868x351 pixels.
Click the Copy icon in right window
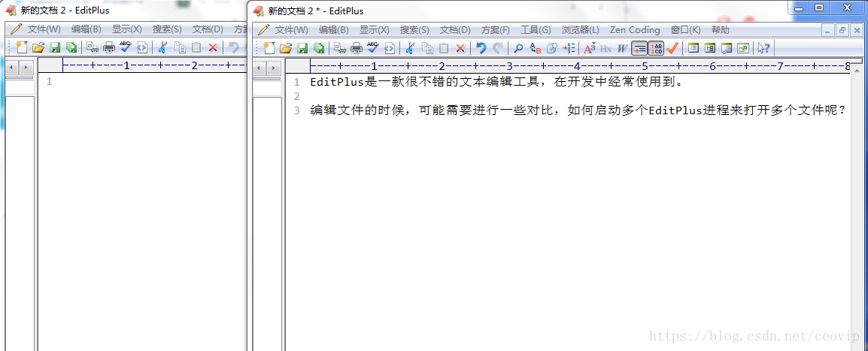[426, 48]
